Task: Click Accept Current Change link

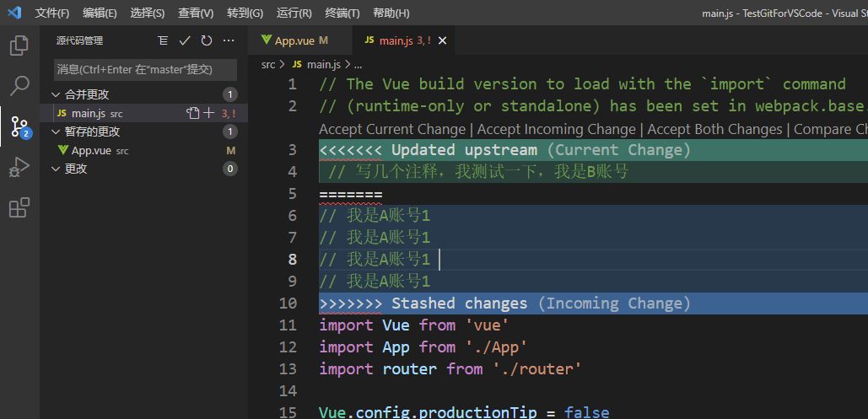Action: pos(392,130)
